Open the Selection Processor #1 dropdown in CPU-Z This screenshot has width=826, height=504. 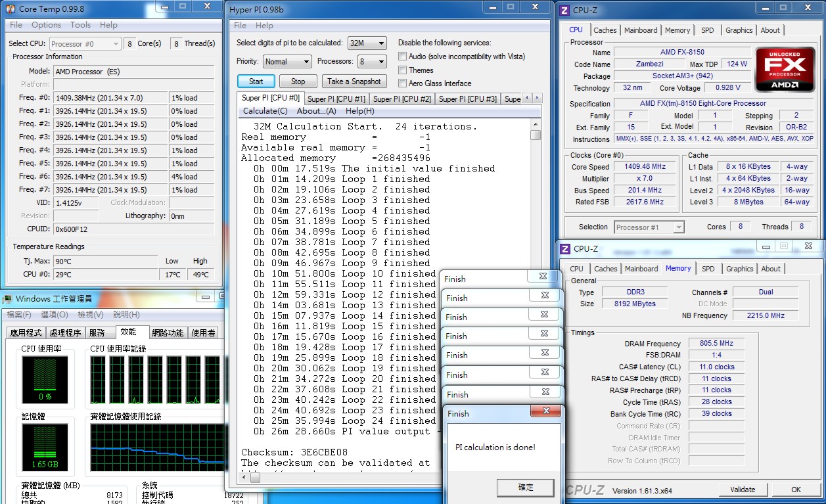coord(649,227)
